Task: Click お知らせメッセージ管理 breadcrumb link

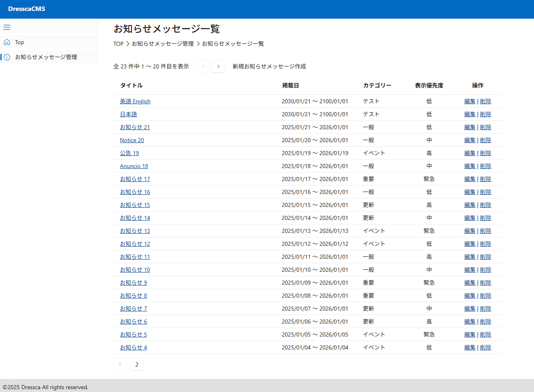Action: (x=162, y=44)
